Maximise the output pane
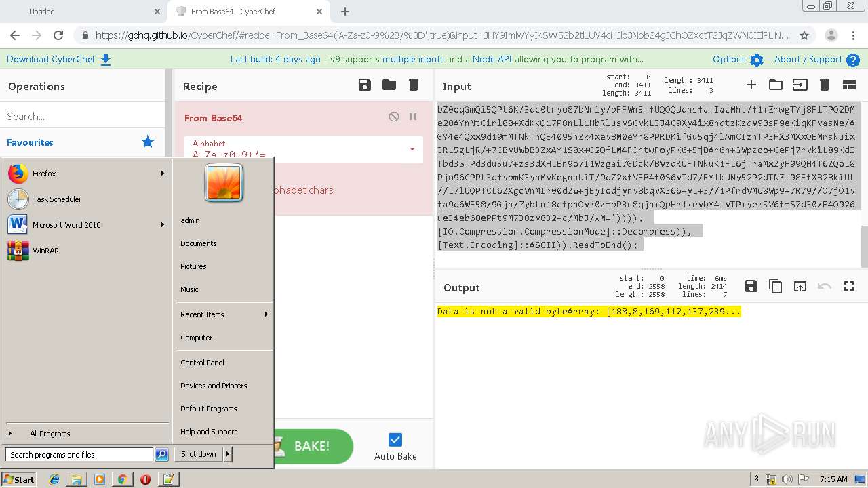868x488 pixels. pyautogui.click(x=849, y=286)
